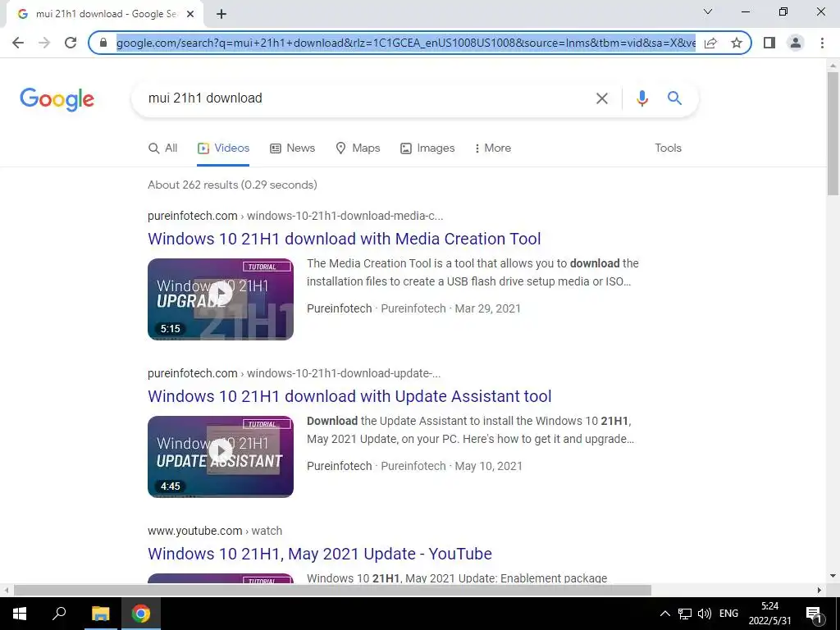Share this page icon in address bar
Image resolution: width=840 pixels, height=630 pixels.
point(710,43)
